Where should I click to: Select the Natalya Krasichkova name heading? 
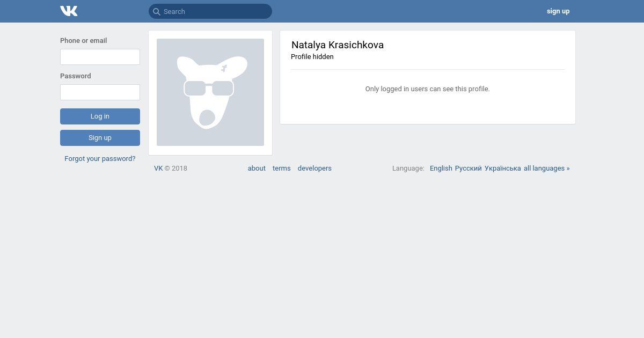338,45
